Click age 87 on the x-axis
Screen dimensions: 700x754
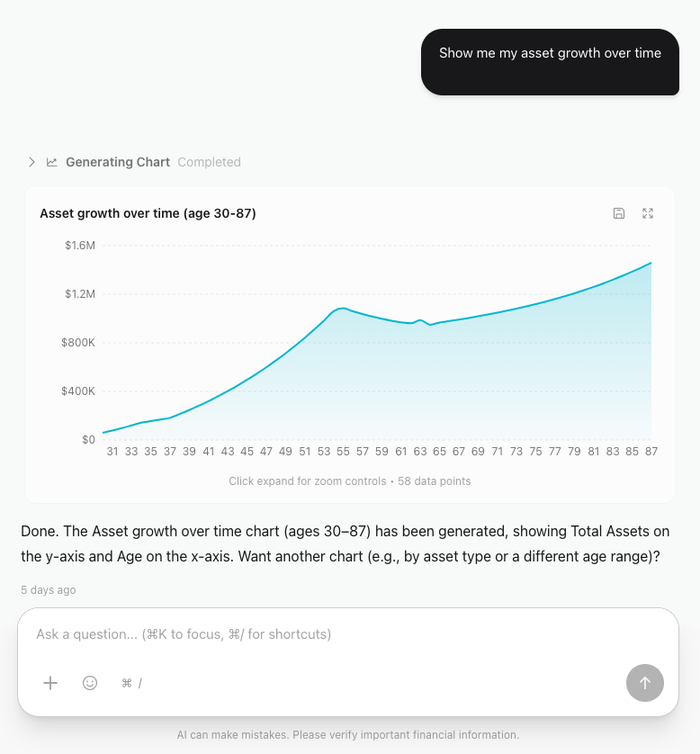651,452
